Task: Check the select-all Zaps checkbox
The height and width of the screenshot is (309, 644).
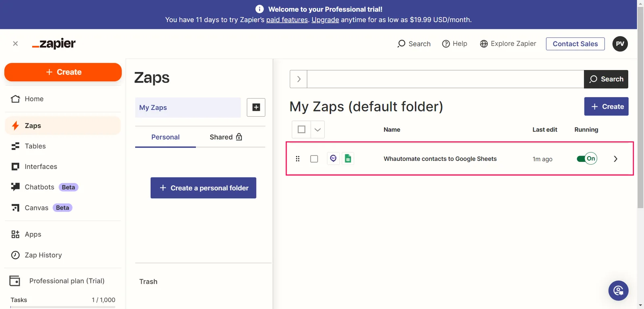Action: tap(301, 130)
